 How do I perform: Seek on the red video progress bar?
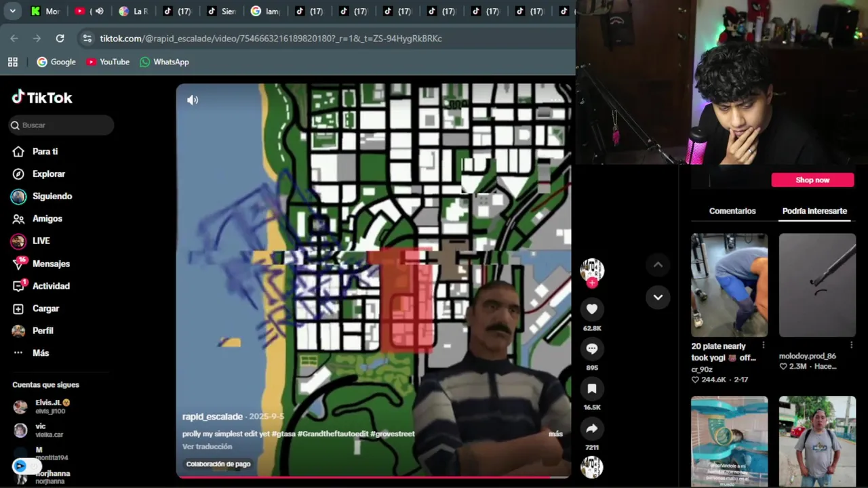[373, 477]
